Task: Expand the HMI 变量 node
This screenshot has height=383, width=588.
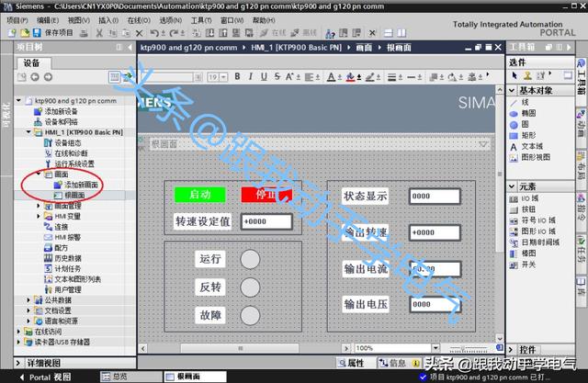Action: click(x=39, y=216)
